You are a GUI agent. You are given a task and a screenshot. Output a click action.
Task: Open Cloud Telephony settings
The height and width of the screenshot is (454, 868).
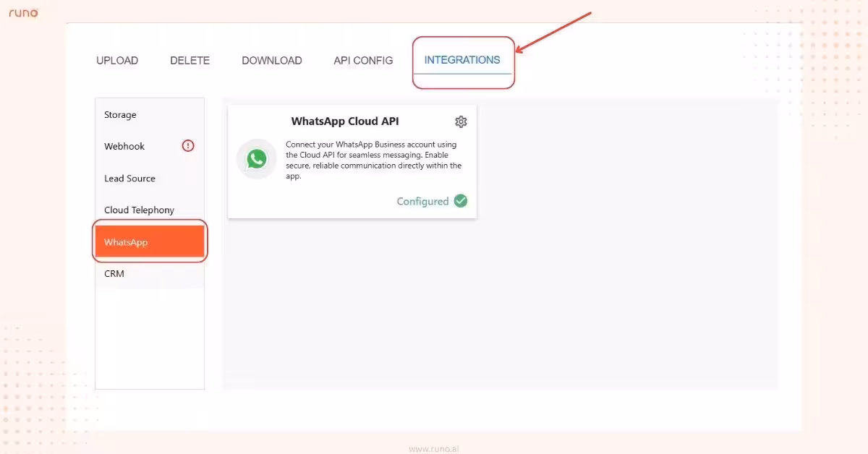point(139,210)
